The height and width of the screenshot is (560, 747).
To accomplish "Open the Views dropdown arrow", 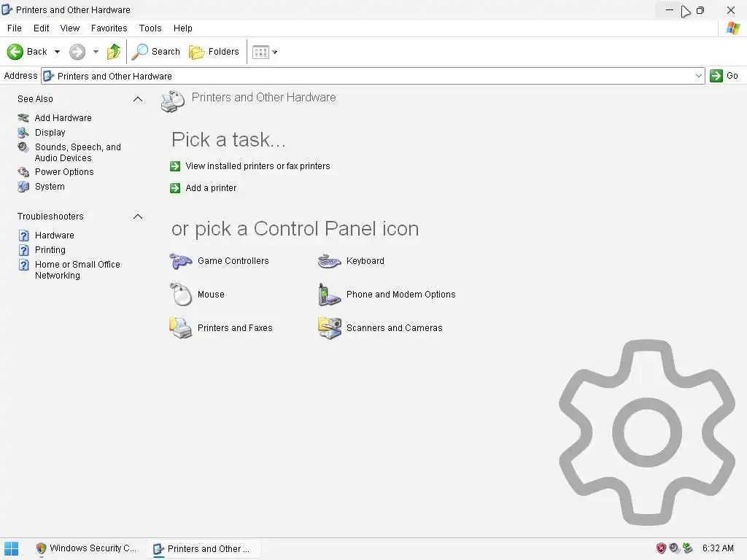I will (275, 52).
